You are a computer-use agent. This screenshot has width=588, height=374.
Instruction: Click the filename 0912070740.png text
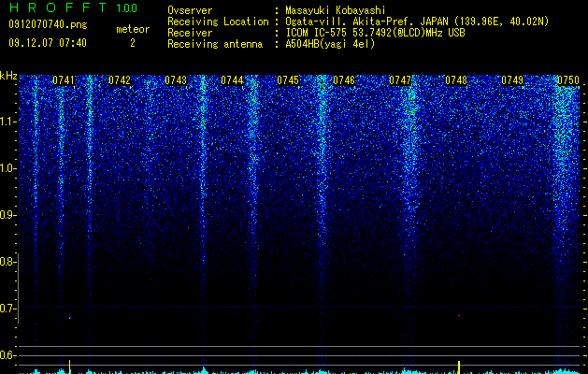(48, 25)
